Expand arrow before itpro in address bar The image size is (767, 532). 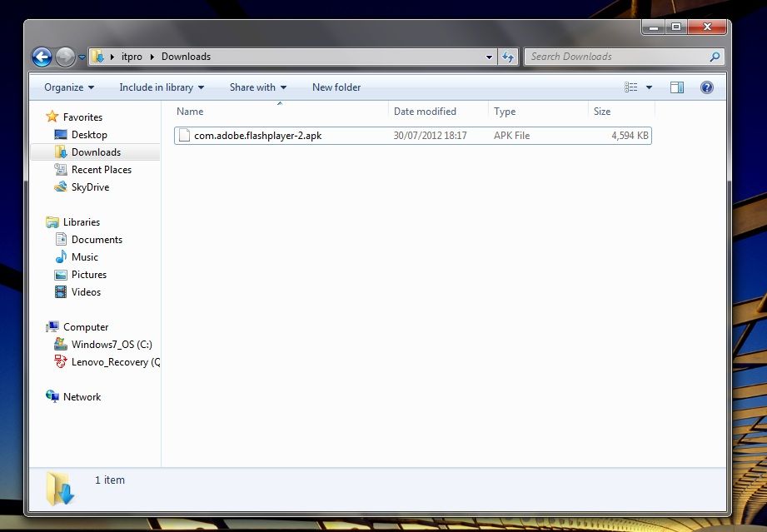[x=112, y=57]
